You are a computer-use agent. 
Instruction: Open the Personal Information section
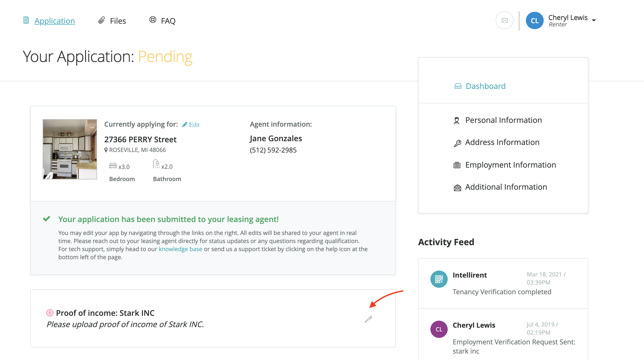coord(503,120)
